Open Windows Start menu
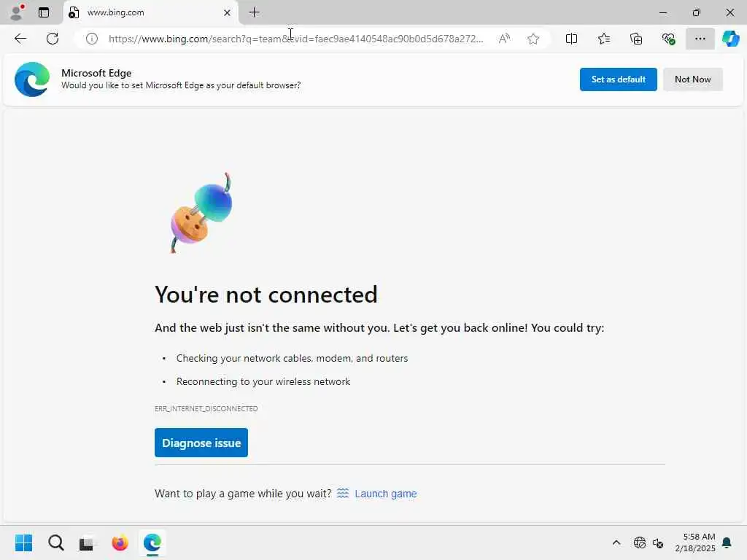Viewport: 747px width, 560px height. (x=23, y=542)
